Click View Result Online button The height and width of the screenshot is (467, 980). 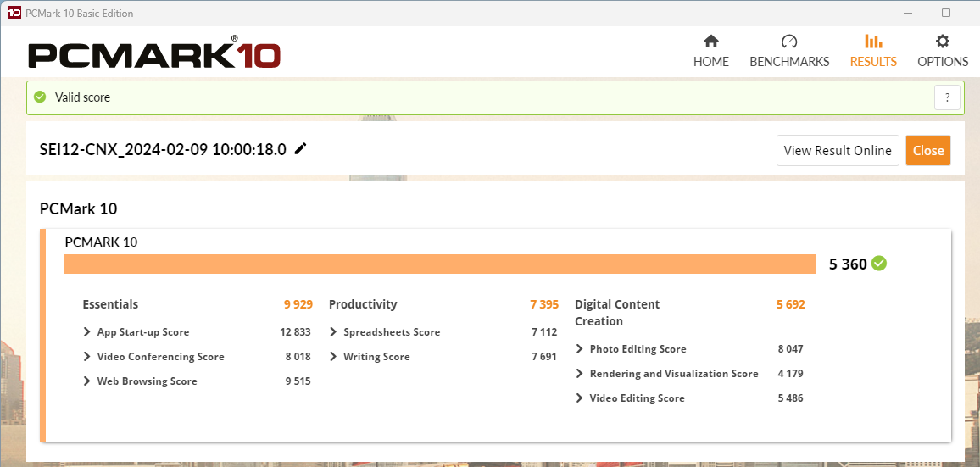pyautogui.click(x=838, y=150)
